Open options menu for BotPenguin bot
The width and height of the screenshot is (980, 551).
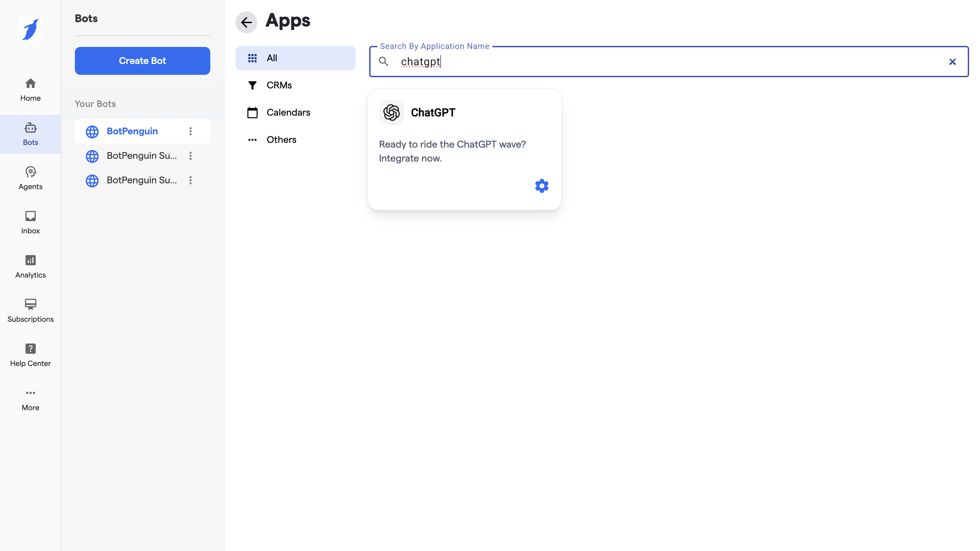[x=191, y=131]
